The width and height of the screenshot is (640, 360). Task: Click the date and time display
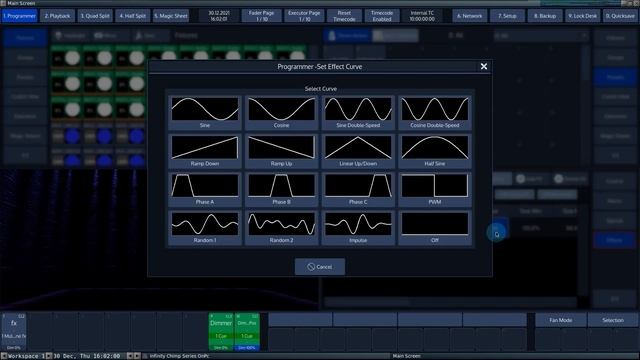click(219, 16)
